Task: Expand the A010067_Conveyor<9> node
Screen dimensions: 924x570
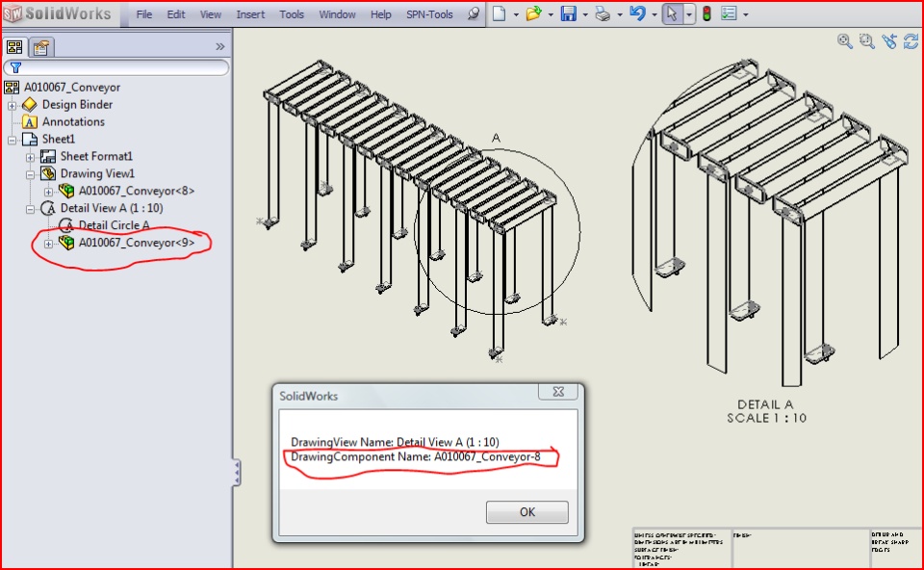Action: pyautogui.click(x=48, y=244)
